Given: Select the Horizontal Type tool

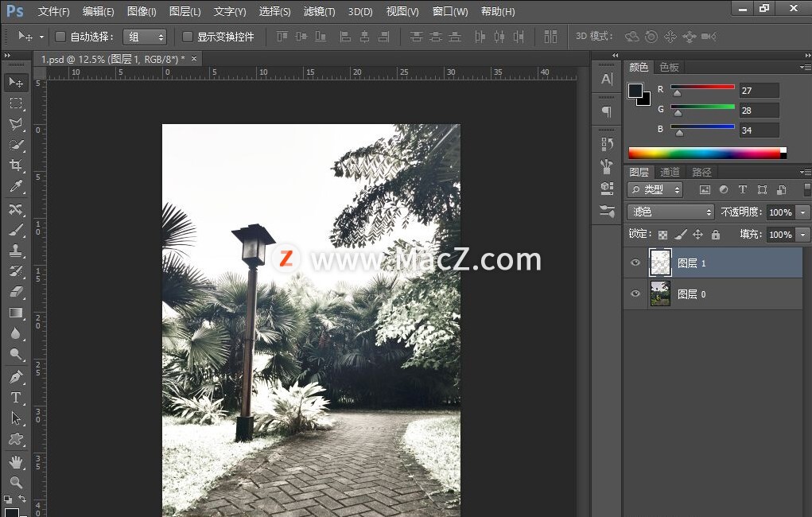Looking at the screenshot, I should 16,398.
